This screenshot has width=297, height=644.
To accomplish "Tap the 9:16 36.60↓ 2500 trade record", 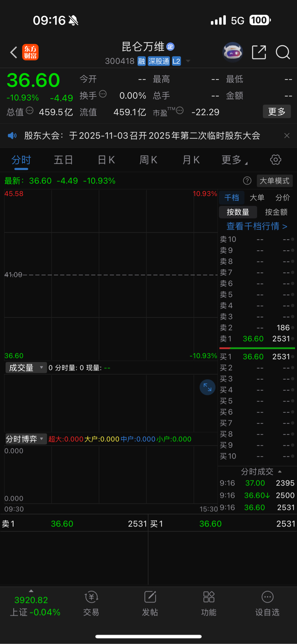I will pyautogui.click(x=257, y=495).
